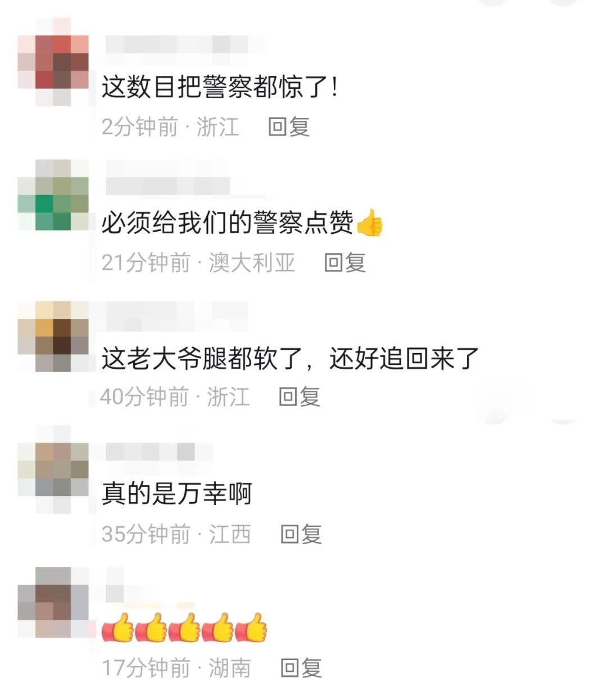
Task: Select the comment 真的是万幸啊
Action: tap(176, 494)
